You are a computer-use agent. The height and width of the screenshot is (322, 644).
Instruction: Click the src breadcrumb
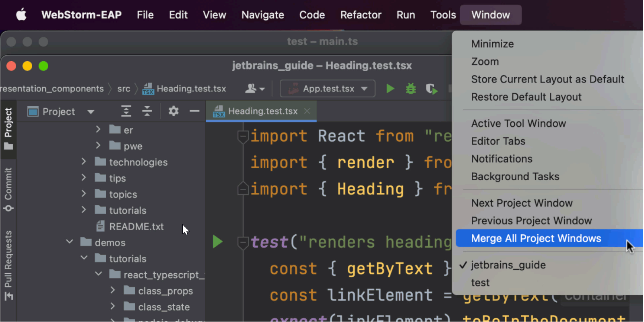(124, 89)
